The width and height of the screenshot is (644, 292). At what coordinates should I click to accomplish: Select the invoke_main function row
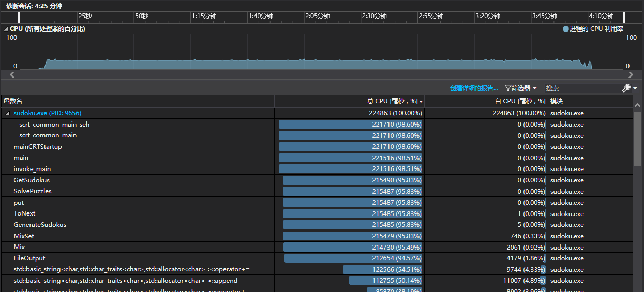click(x=317, y=169)
